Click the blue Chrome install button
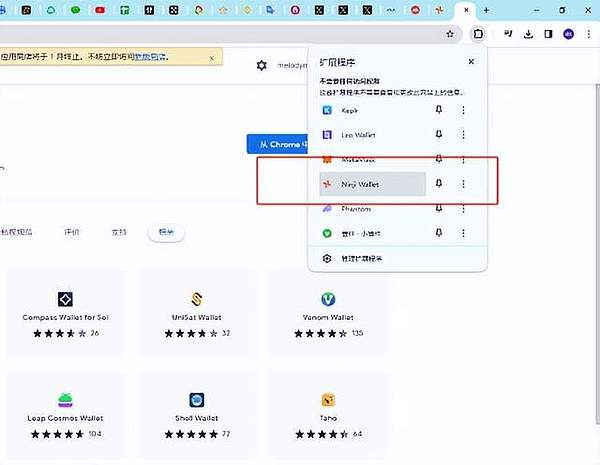This screenshot has width=600, height=465. coord(275,144)
